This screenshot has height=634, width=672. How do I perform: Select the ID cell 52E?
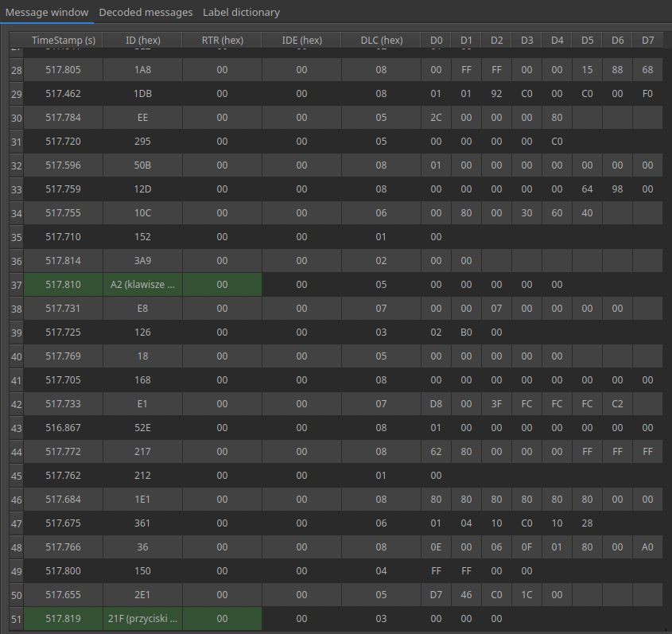click(142, 428)
